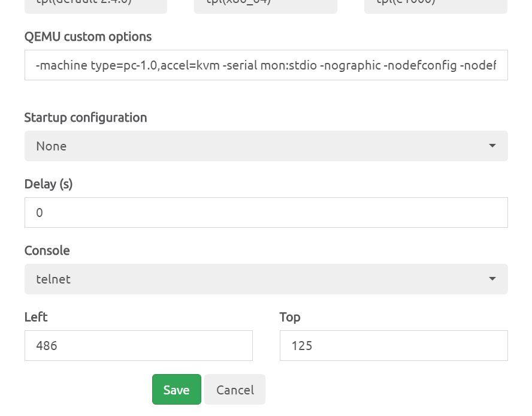
Task: Click inside the QEMU custom options field
Action: coord(265,65)
